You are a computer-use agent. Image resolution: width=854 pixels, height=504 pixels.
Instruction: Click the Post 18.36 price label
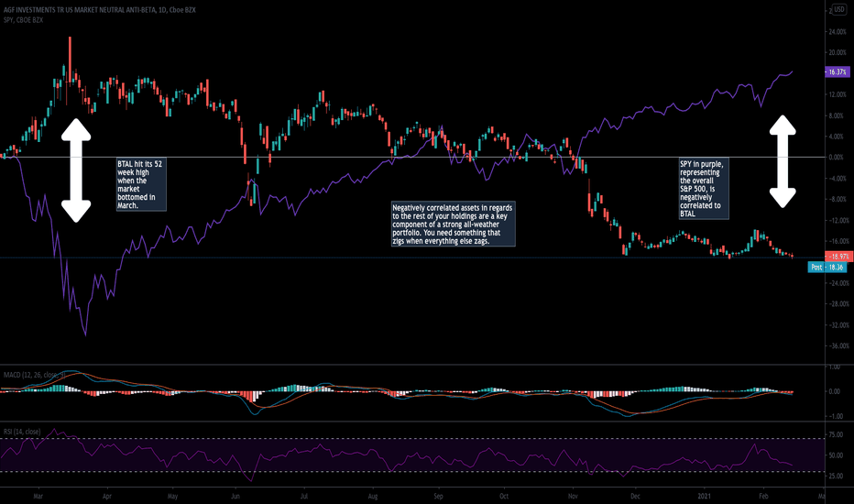tap(827, 267)
